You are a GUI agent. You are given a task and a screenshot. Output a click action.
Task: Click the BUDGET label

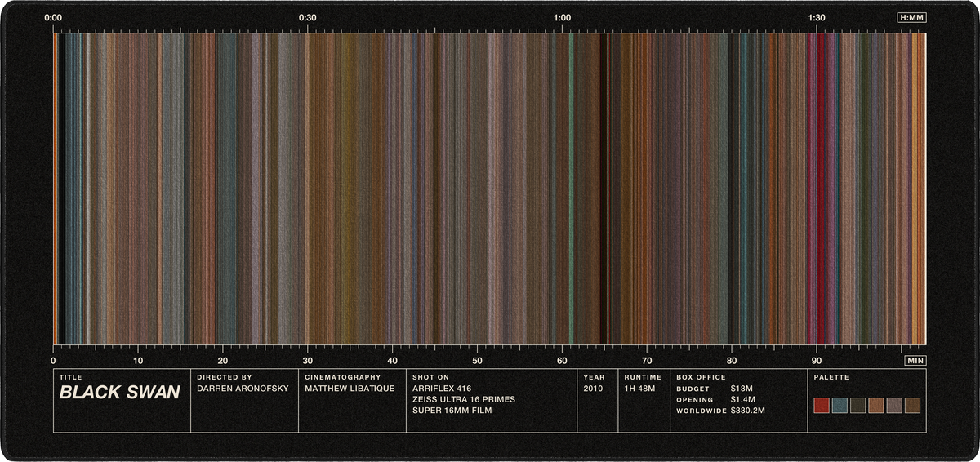click(x=693, y=389)
